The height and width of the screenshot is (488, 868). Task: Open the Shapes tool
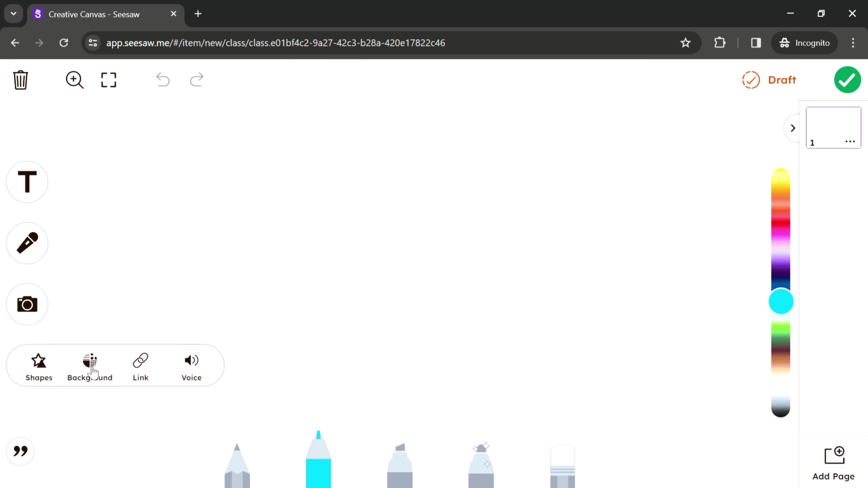pyautogui.click(x=39, y=365)
